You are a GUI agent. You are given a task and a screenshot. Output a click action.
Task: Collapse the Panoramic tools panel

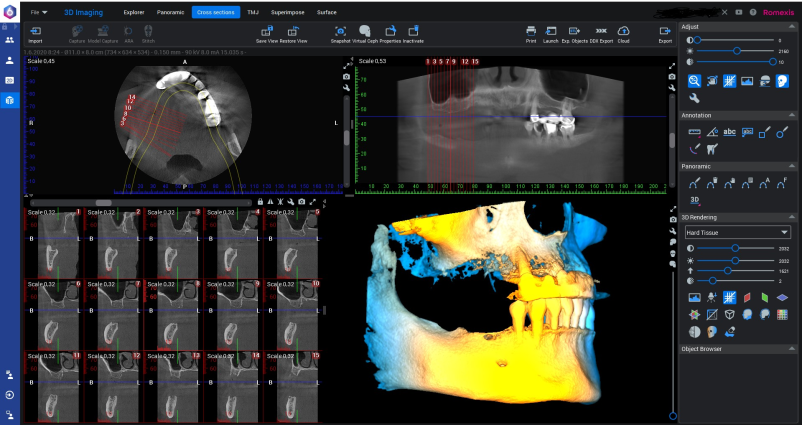point(792,166)
